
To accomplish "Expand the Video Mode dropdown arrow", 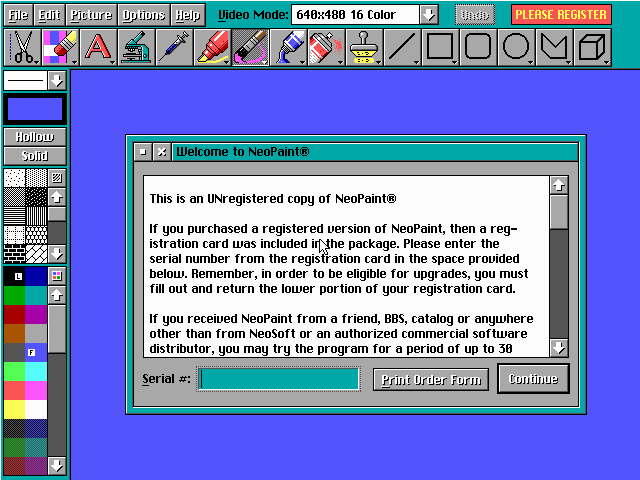I will pyautogui.click(x=429, y=15).
